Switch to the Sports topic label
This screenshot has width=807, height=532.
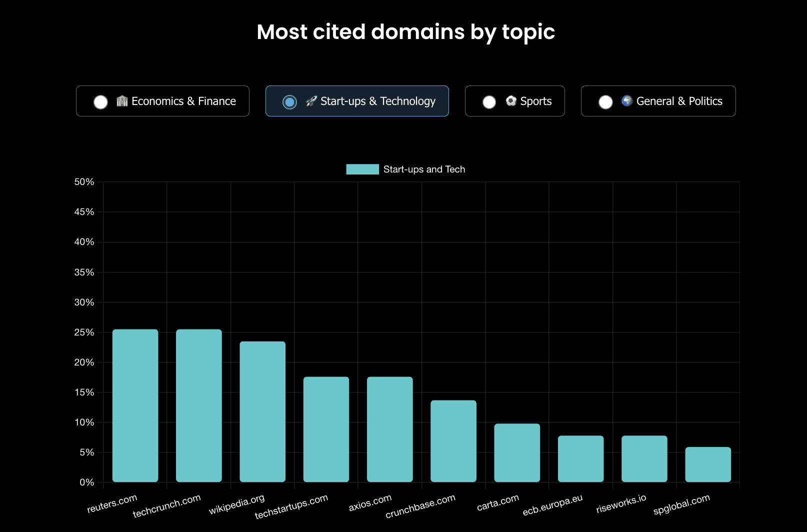536,101
